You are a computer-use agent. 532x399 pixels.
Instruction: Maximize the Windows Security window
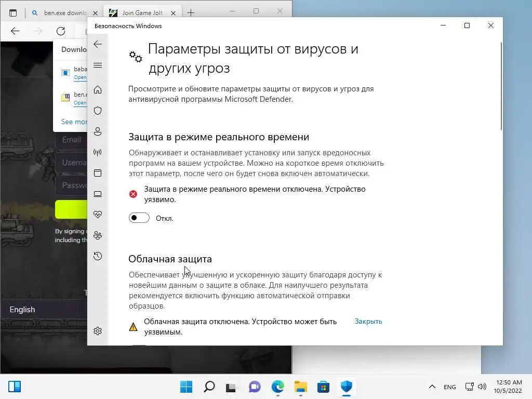click(x=467, y=25)
